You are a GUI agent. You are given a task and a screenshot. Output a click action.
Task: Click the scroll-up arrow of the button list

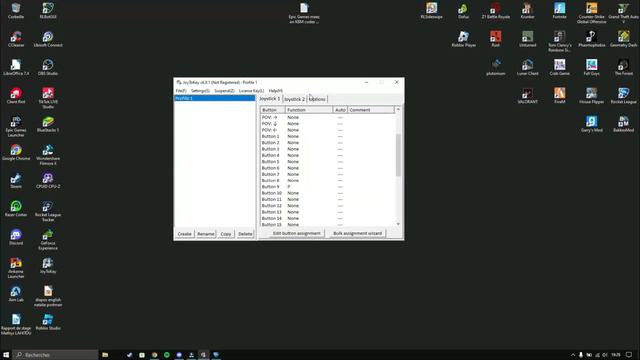coord(398,109)
